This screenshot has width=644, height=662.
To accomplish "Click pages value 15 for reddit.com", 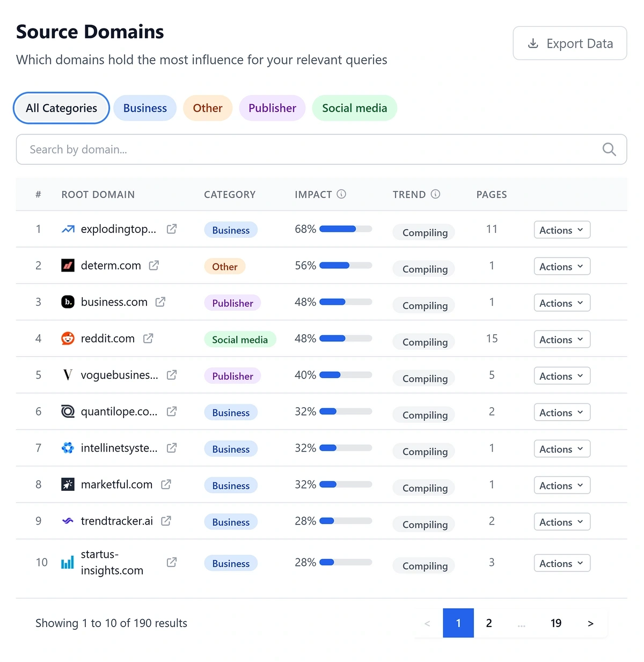I will pos(492,339).
